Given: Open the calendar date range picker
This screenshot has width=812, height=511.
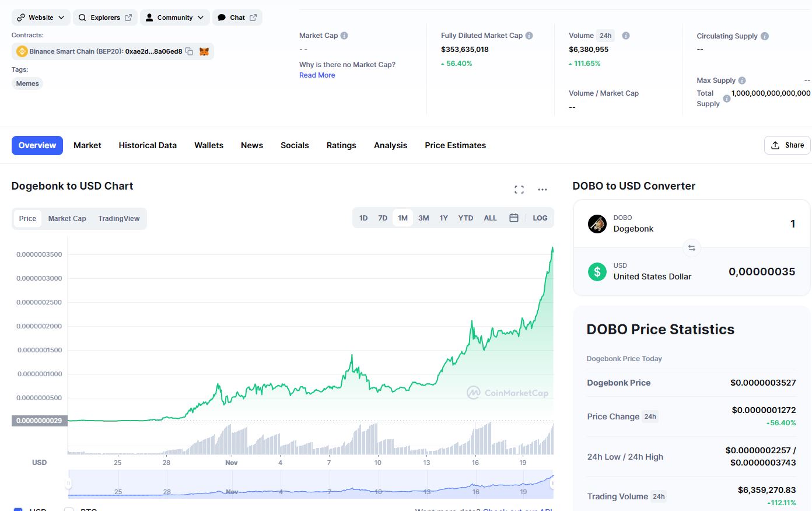Looking at the screenshot, I should tap(514, 218).
